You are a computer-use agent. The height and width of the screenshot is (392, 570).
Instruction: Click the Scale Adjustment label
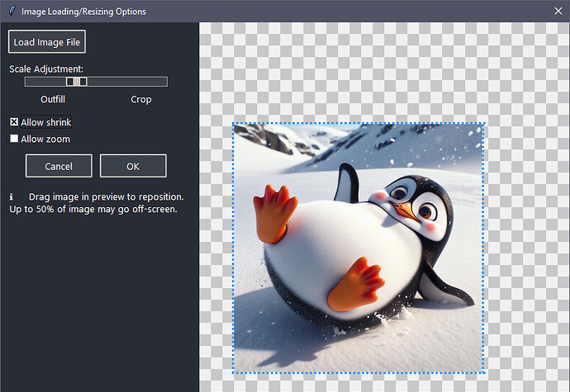click(x=46, y=69)
